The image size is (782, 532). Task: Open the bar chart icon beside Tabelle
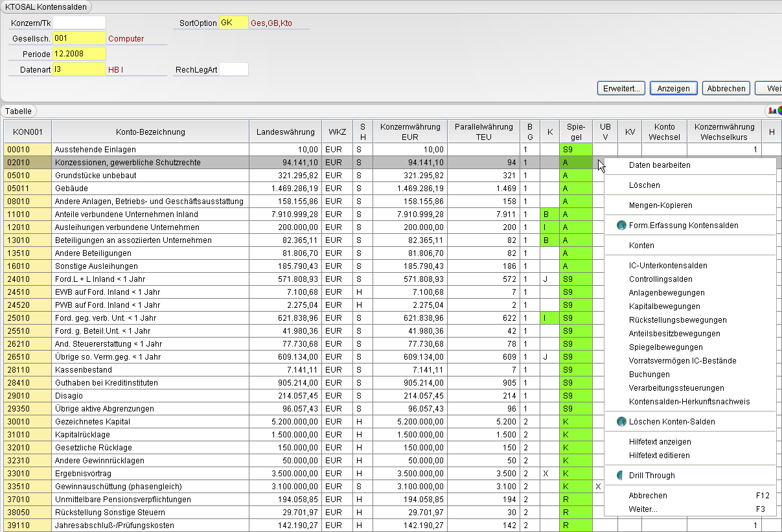773,111
